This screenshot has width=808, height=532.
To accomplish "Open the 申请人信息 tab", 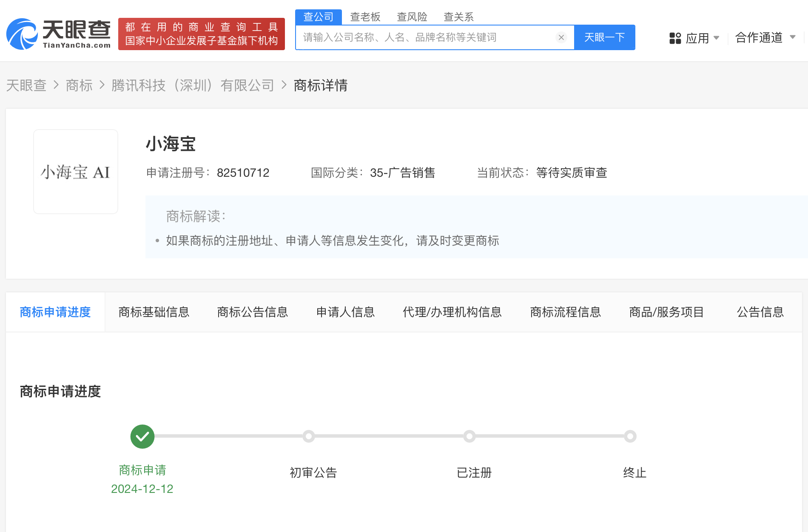I will pos(345,312).
